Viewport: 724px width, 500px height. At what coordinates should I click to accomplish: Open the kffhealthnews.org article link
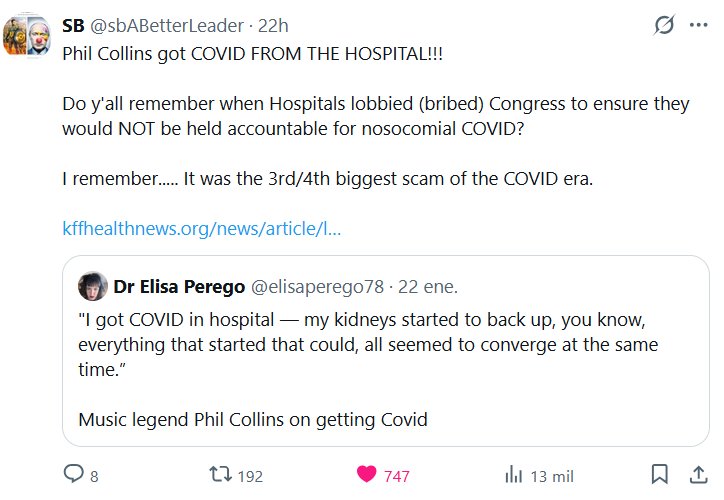(202, 228)
